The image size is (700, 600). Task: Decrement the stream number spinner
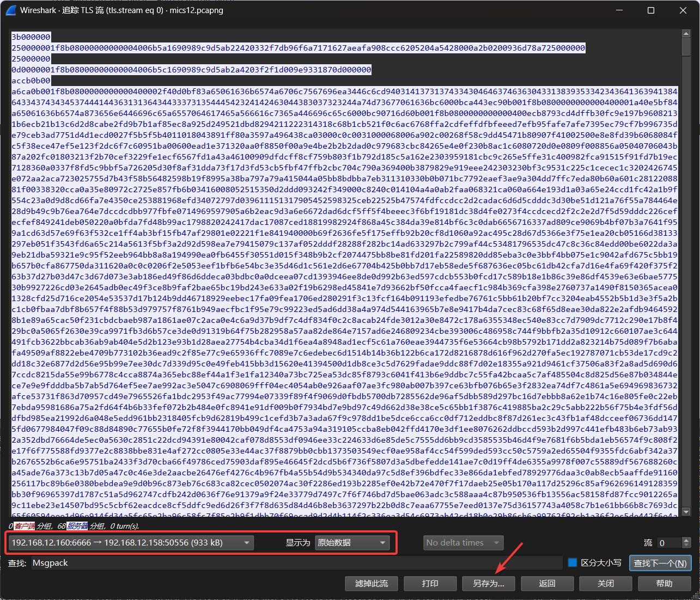686,546
